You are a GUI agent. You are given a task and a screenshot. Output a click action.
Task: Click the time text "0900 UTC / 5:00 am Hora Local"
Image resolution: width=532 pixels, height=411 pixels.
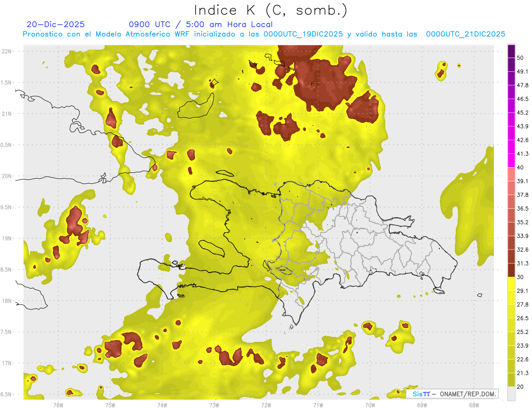pyautogui.click(x=201, y=24)
